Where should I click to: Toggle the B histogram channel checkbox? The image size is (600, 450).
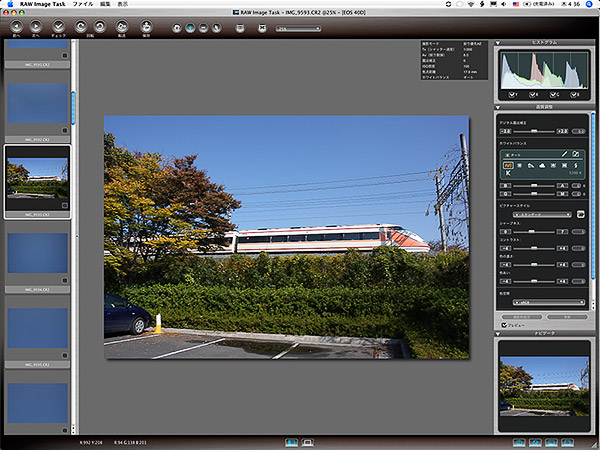pyautogui.click(x=574, y=95)
